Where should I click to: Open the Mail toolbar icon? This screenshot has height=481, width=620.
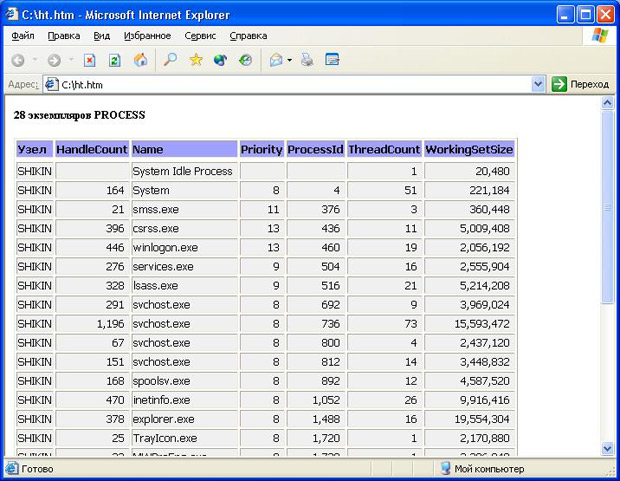[x=275, y=60]
